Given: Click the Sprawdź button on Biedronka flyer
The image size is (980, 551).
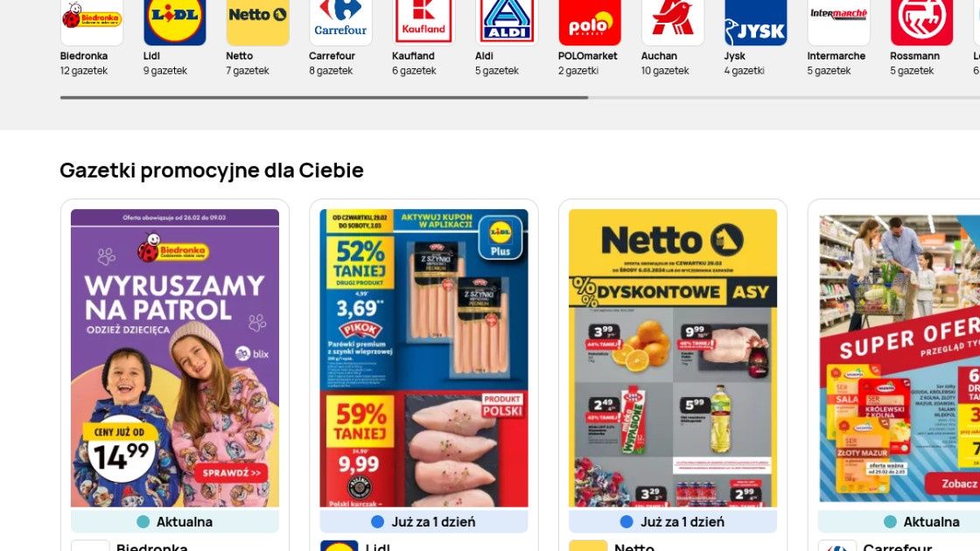Looking at the screenshot, I should tap(231, 473).
